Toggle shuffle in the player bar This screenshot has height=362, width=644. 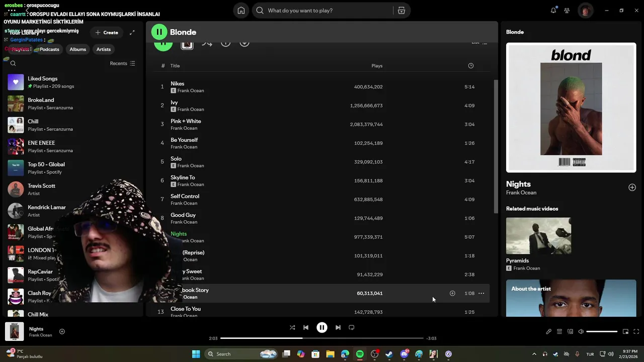click(292, 327)
